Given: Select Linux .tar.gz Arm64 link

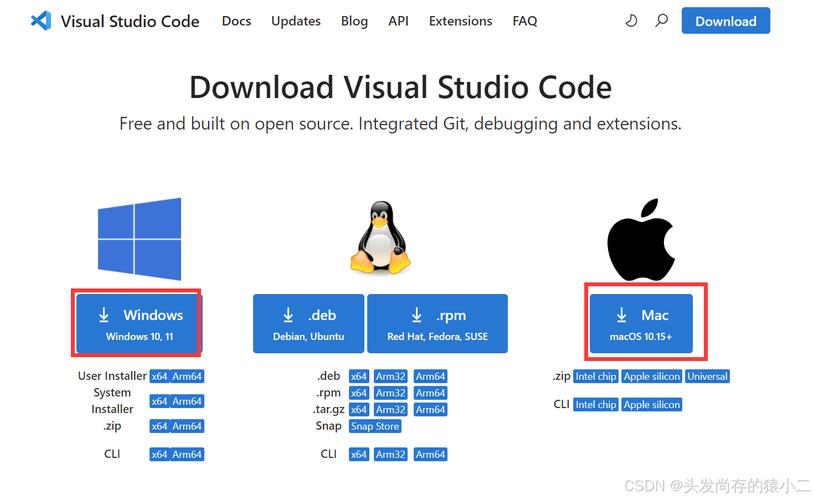Looking at the screenshot, I should pos(430,409).
